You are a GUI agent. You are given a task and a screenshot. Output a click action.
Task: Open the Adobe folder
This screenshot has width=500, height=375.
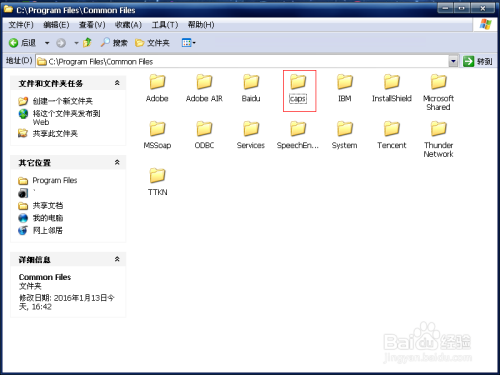157,88
